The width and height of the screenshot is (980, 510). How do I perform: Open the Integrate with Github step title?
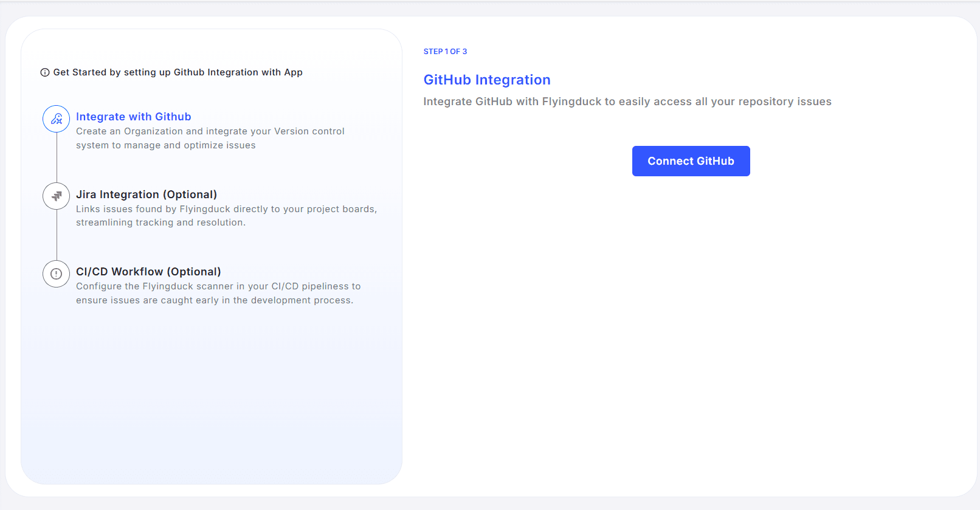(x=133, y=117)
